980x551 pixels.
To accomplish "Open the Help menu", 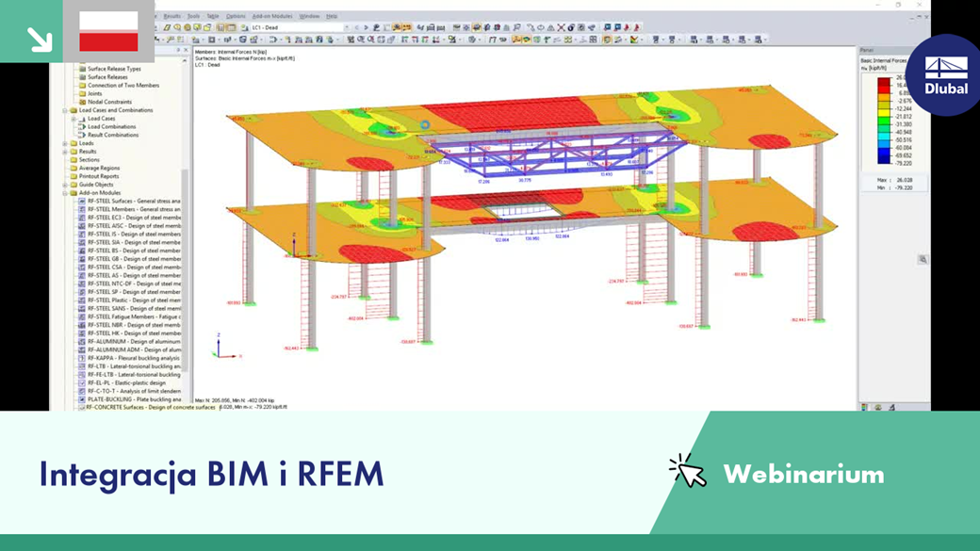I will tap(332, 16).
